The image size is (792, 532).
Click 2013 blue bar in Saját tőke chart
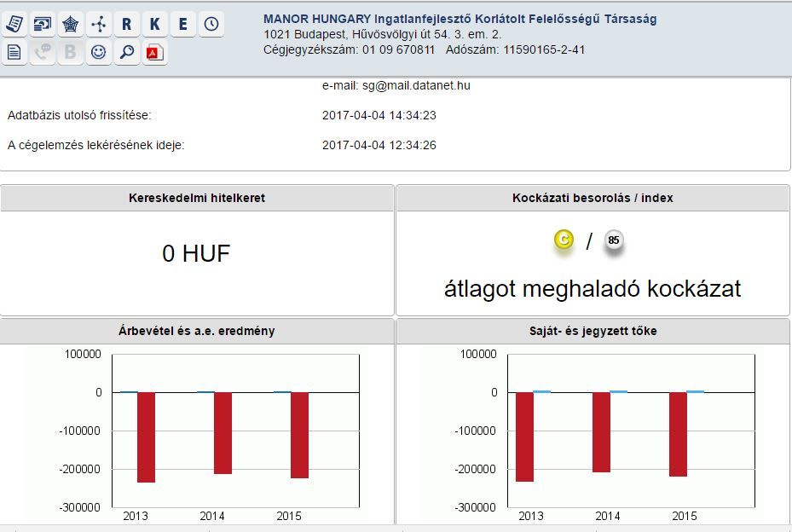point(542,391)
